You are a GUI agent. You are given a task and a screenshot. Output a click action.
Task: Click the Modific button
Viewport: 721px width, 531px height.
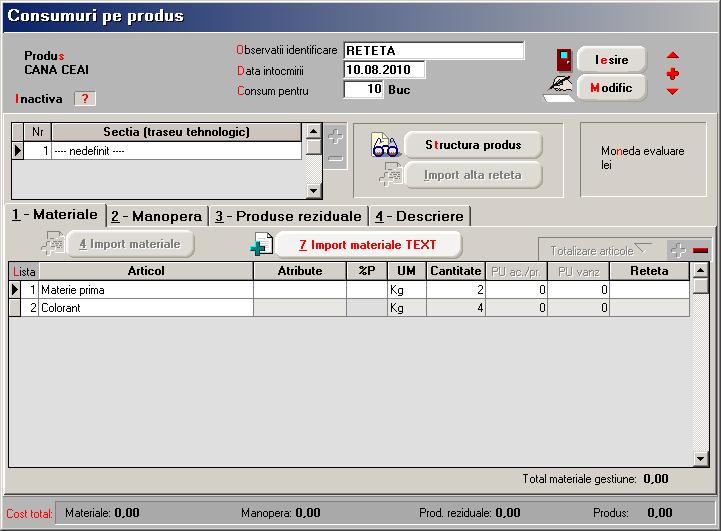[x=612, y=88]
